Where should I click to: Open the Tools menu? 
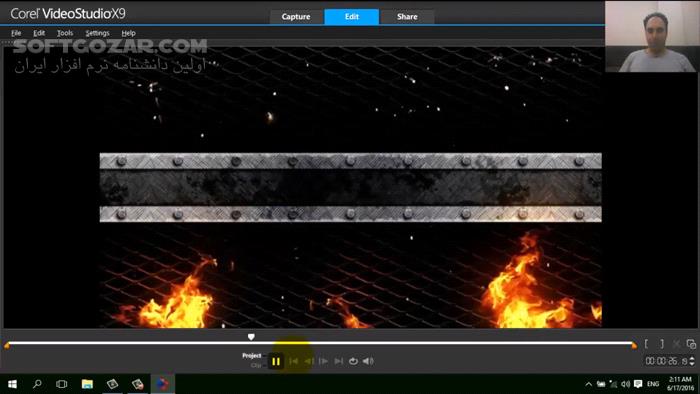click(65, 33)
